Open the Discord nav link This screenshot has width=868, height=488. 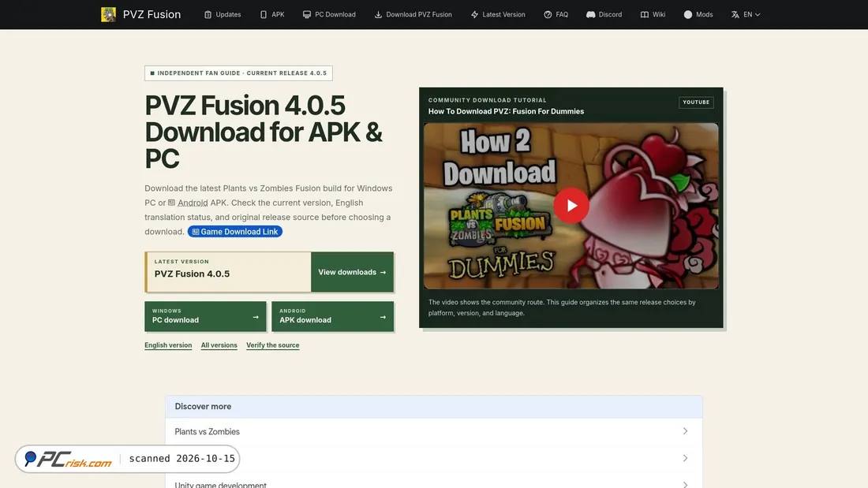coord(604,14)
